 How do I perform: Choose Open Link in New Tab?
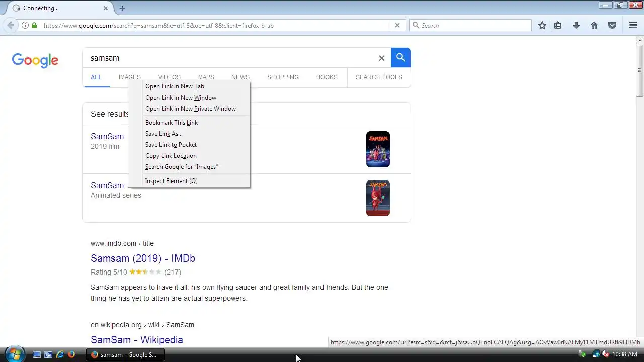[189, 86]
